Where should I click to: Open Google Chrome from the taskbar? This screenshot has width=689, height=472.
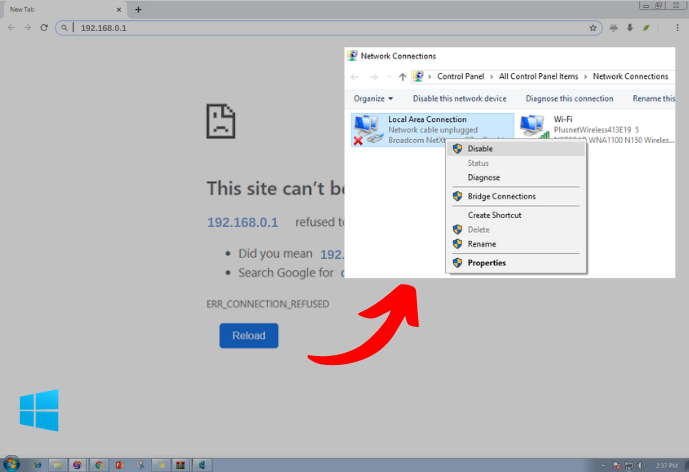point(99,465)
